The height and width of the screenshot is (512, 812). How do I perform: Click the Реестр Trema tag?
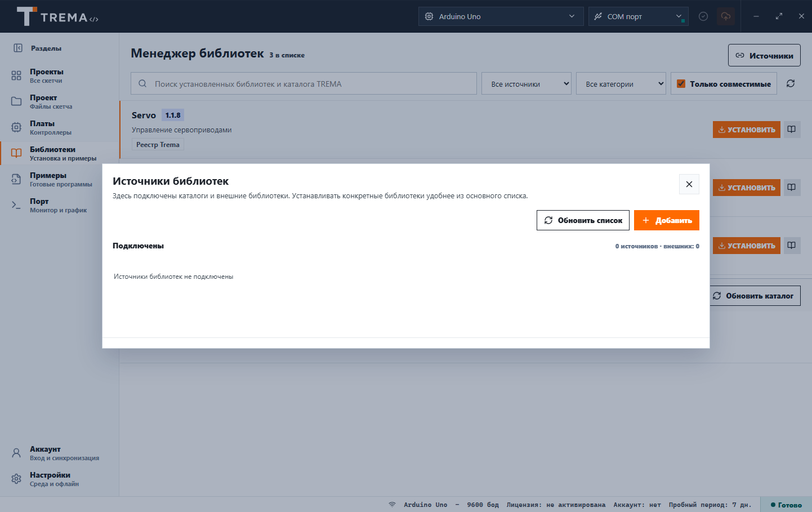click(x=158, y=145)
